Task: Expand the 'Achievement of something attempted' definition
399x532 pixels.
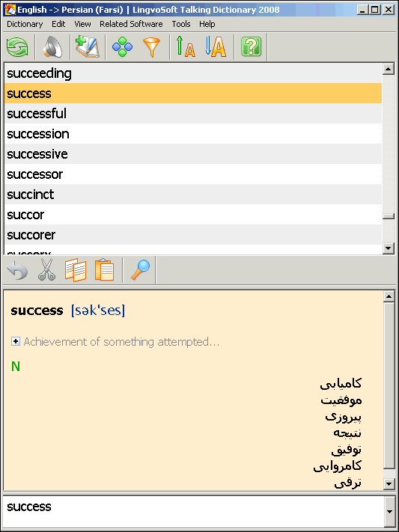Action: coord(15,341)
